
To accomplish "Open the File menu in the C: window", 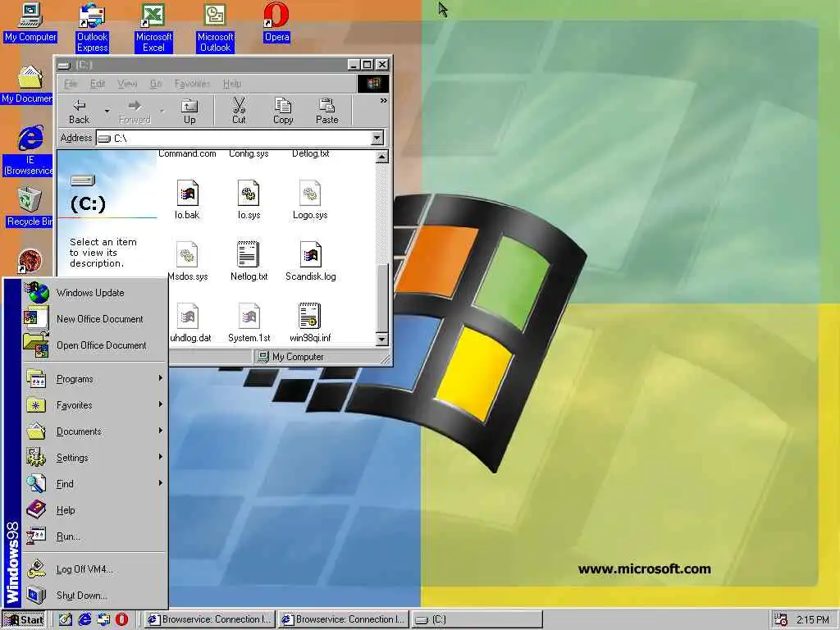I will 71,84.
